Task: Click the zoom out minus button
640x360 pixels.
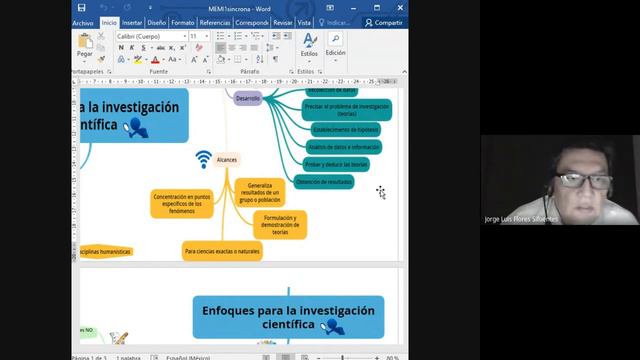Action: [318, 358]
